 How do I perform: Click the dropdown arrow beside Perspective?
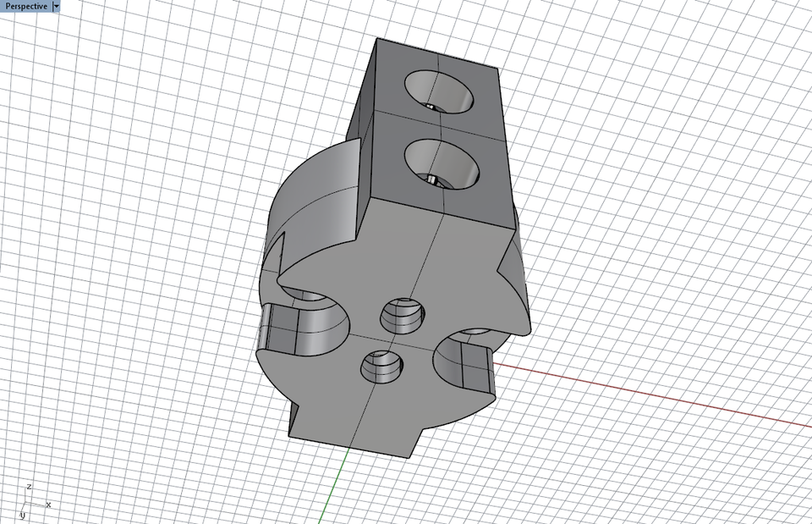coord(58,6)
